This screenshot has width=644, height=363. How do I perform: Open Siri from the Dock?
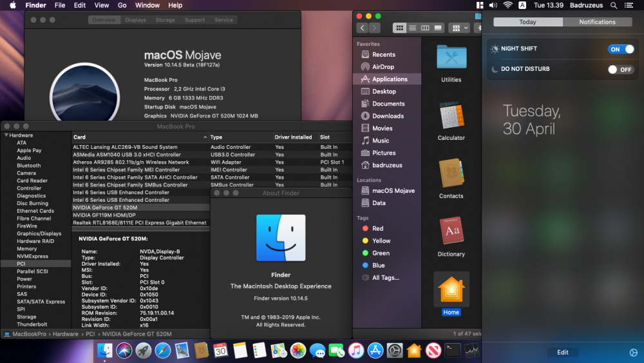tap(124, 350)
